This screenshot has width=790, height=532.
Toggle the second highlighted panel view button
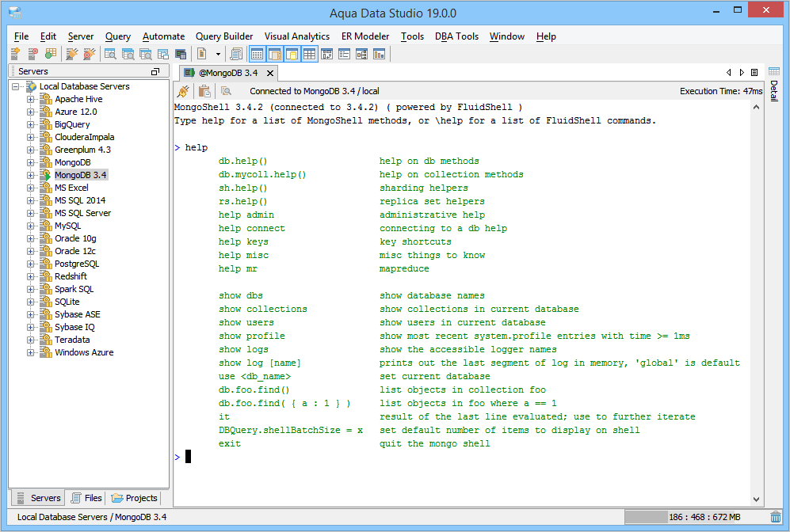coord(275,54)
